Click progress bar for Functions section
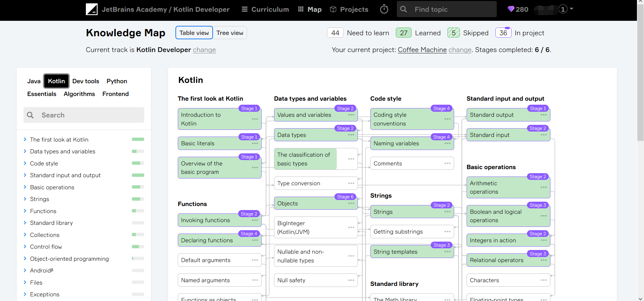 point(138,211)
